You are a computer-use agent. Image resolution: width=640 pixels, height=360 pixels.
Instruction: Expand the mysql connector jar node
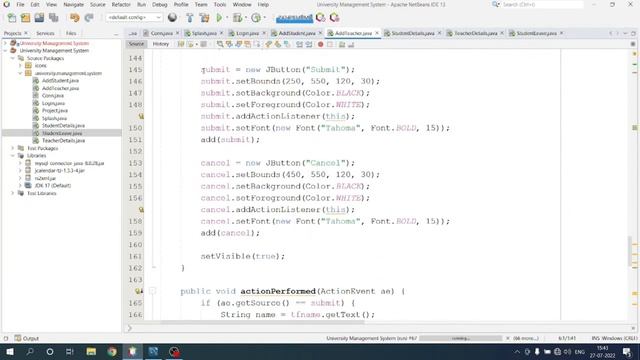tap(20, 163)
